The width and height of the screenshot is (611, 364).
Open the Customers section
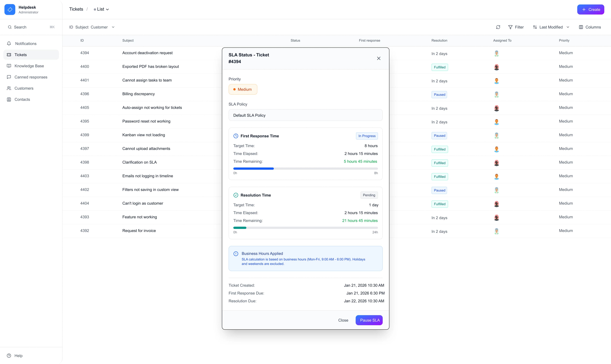[x=24, y=88]
